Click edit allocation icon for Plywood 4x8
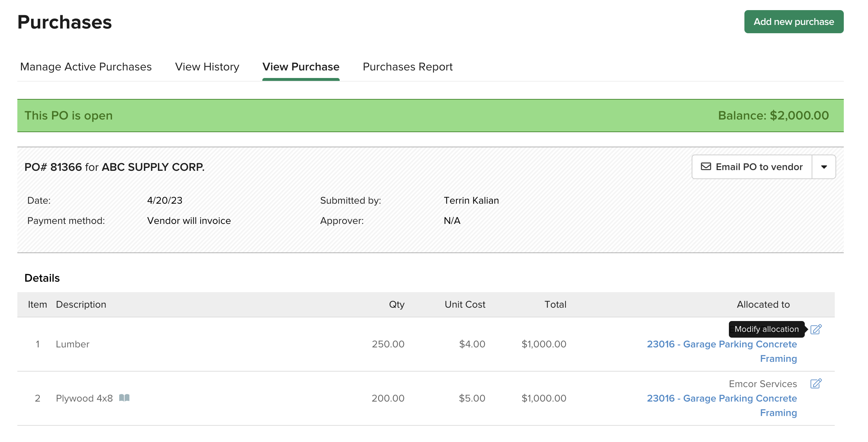The image size is (868, 442). pos(816,383)
